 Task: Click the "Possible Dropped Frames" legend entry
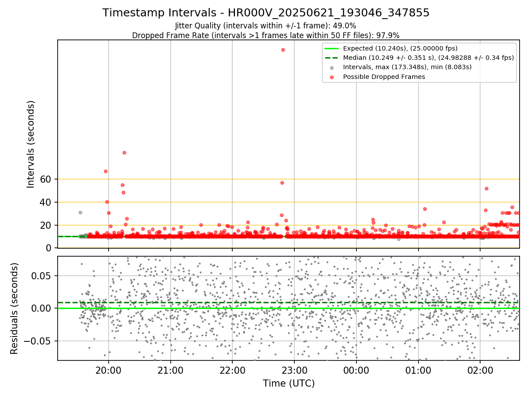(384, 77)
